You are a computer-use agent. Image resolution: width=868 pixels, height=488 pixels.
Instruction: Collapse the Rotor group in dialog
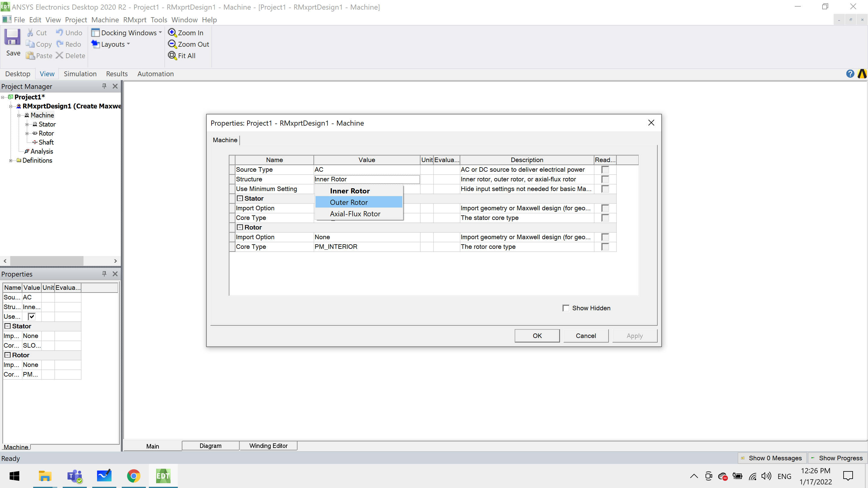(240, 227)
